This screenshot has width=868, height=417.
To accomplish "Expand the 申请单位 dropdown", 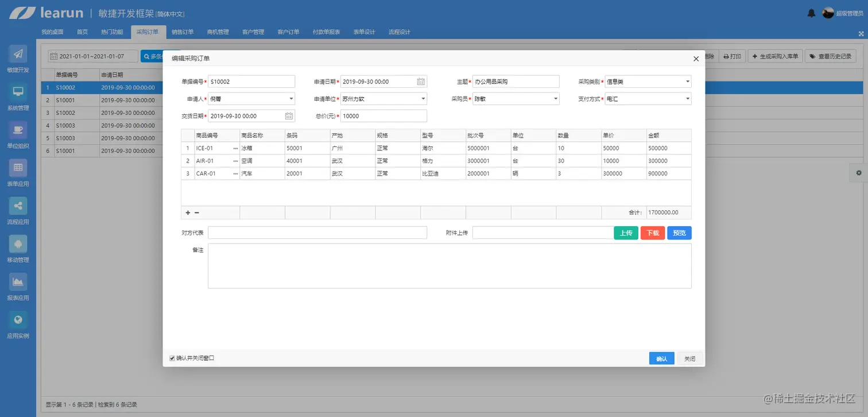I will coord(424,99).
